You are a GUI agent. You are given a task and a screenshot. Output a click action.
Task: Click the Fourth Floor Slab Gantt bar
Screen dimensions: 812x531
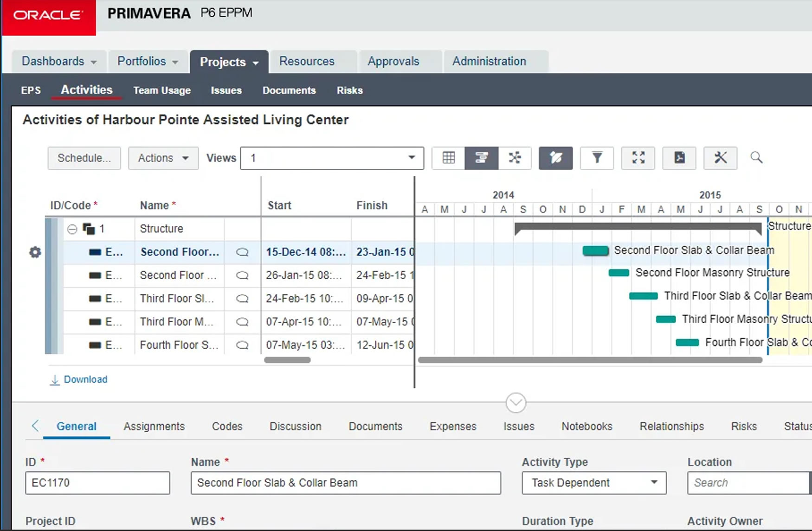tap(687, 343)
